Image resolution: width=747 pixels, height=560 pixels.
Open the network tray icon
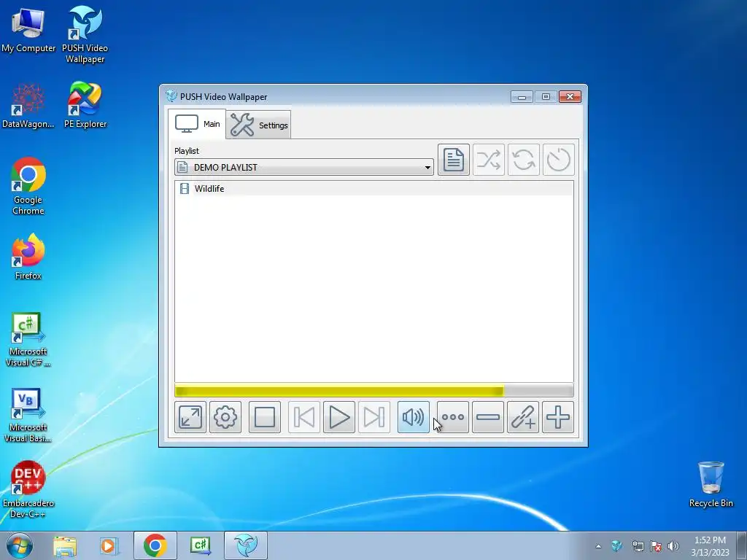click(638, 546)
